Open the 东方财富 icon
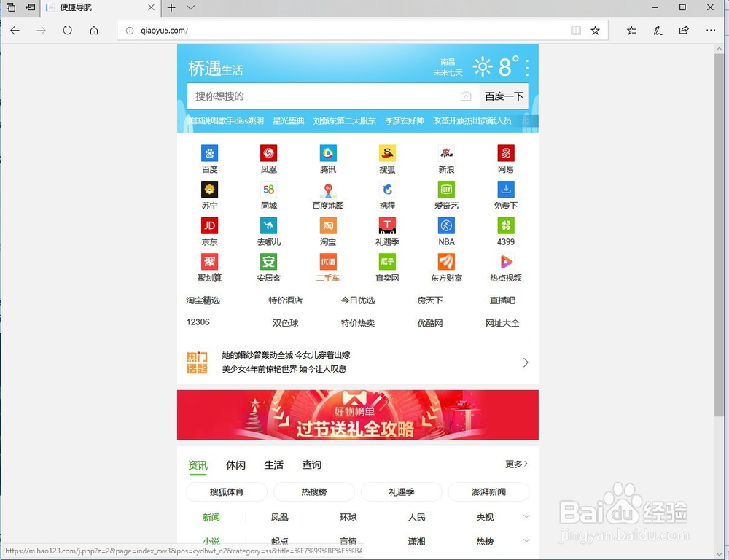Screen dimensions: 729x560 (446, 262)
